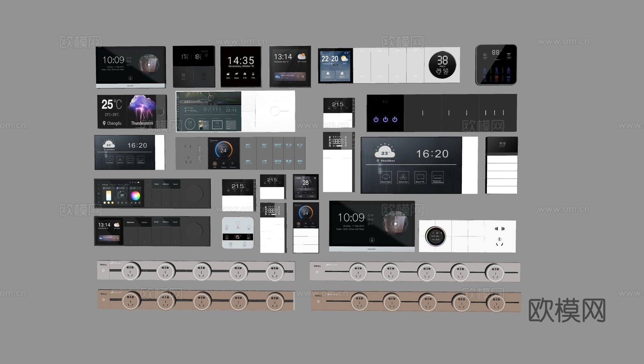644x364 pixels.
Task: Tap the Chengdu location pin on the 25°C panel
Action: click(x=104, y=123)
